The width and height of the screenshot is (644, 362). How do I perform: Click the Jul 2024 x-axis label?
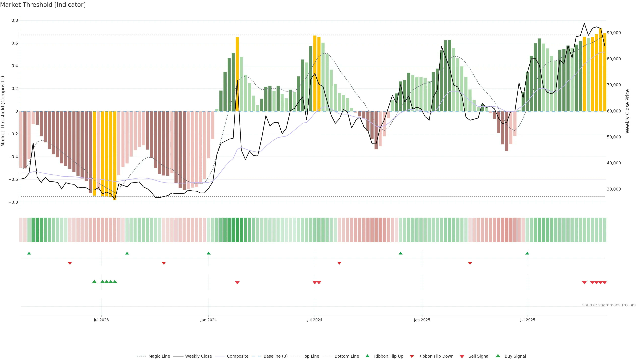tap(314, 320)
